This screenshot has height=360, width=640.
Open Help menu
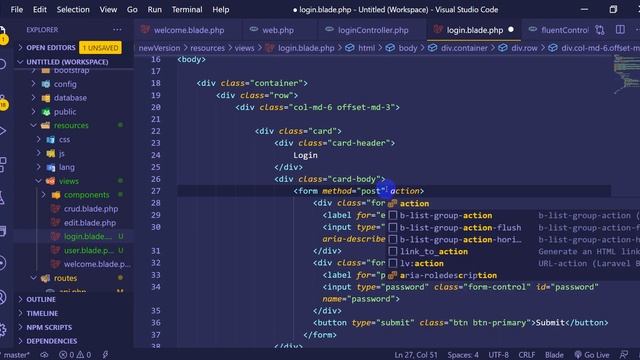point(221,9)
